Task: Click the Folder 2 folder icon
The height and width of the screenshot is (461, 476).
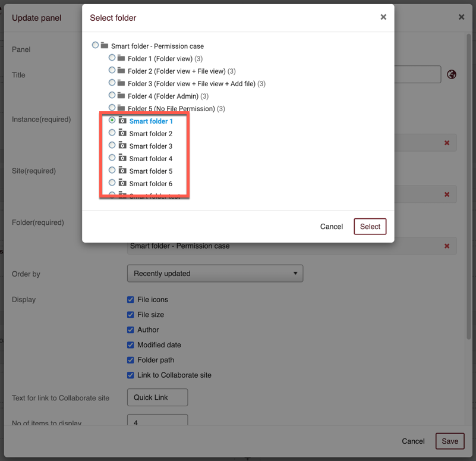Action: (x=121, y=71)
